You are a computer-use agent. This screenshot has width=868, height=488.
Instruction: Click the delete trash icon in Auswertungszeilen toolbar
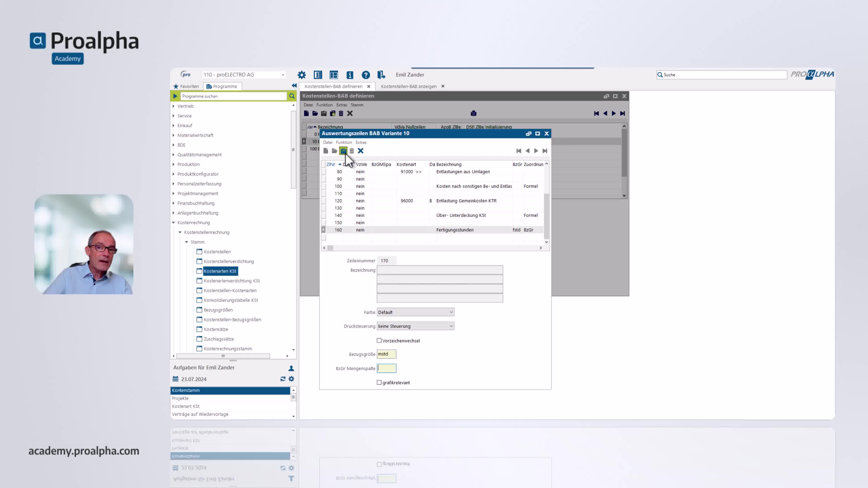pyautogui.click(x=352, y=150)
